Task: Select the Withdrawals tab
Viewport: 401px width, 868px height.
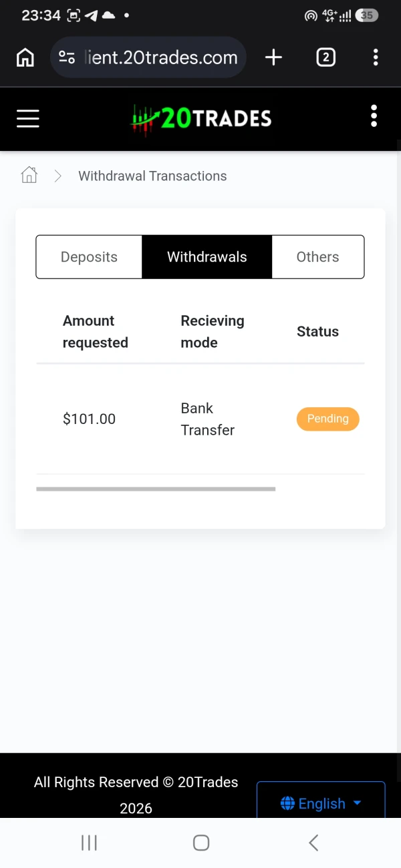Action: [207, 257]
